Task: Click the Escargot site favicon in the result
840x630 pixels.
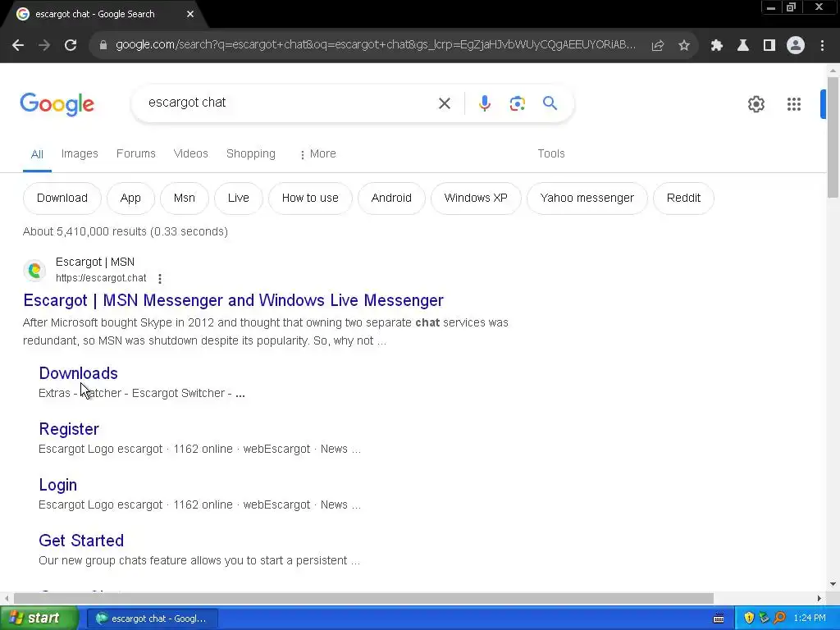Action: (34, 270)
